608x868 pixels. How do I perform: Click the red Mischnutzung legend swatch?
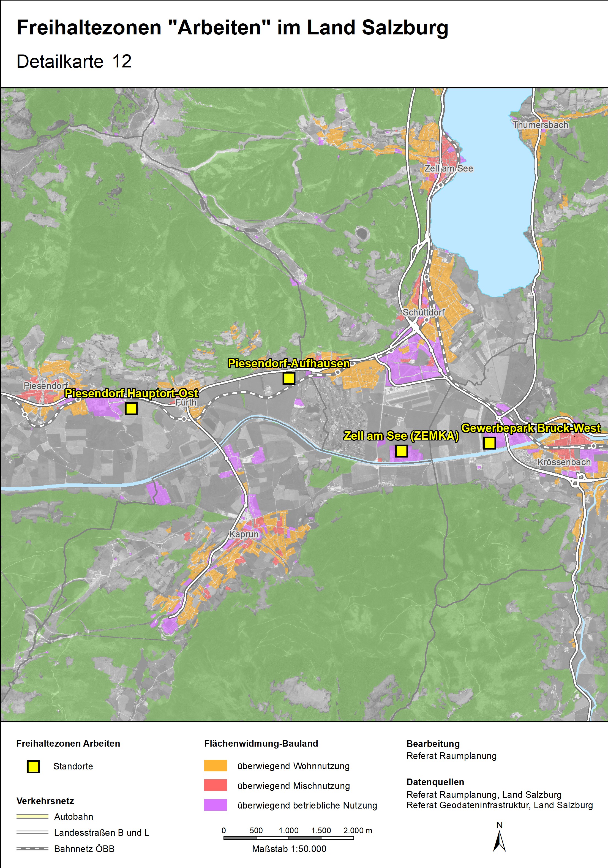(216, 785)
